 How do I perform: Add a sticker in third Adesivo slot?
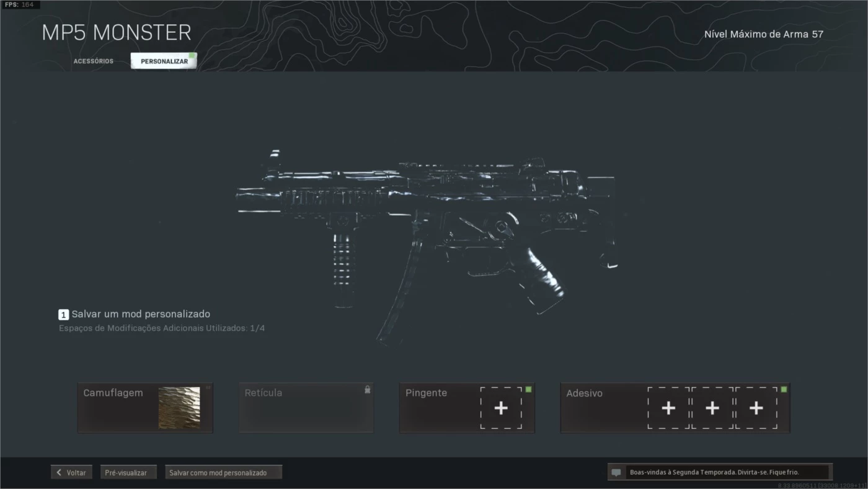756,408
